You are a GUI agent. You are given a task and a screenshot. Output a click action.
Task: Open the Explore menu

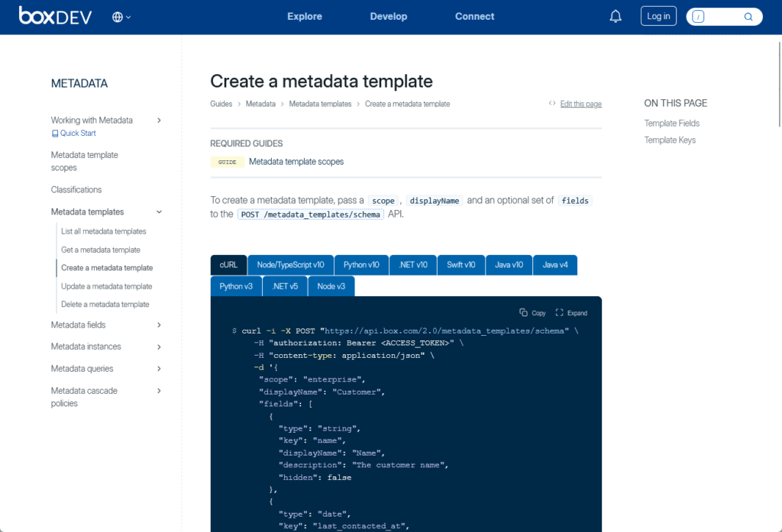tap(304, 17)
